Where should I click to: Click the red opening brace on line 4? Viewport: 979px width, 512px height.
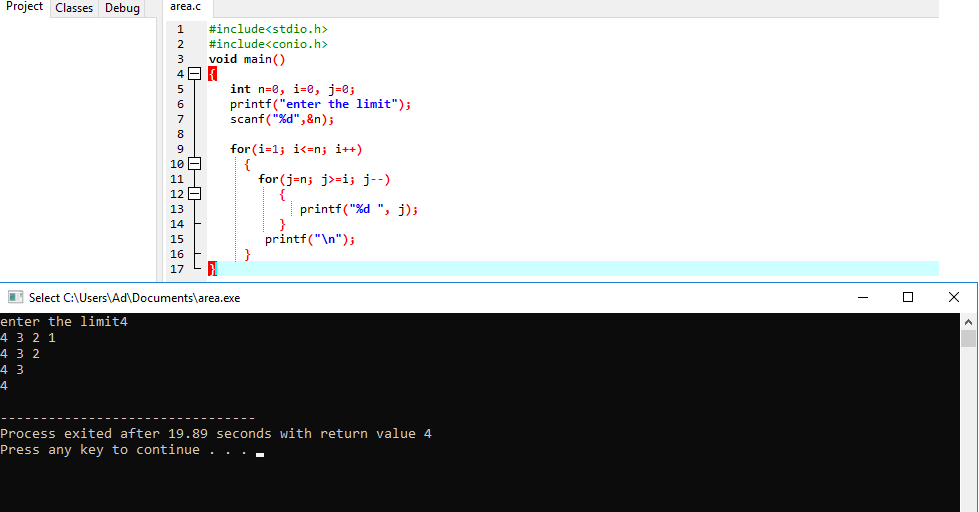coord(212,74)
